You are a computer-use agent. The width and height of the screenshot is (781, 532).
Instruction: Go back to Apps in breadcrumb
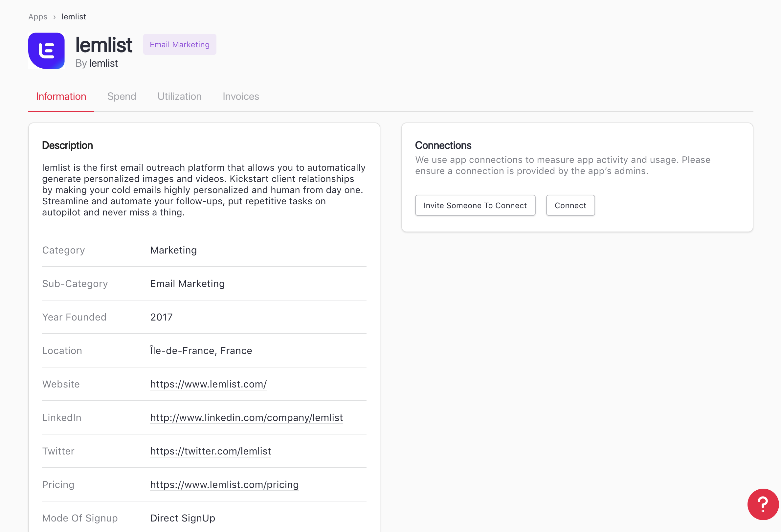pyautogui.click(x=38, y=17)
